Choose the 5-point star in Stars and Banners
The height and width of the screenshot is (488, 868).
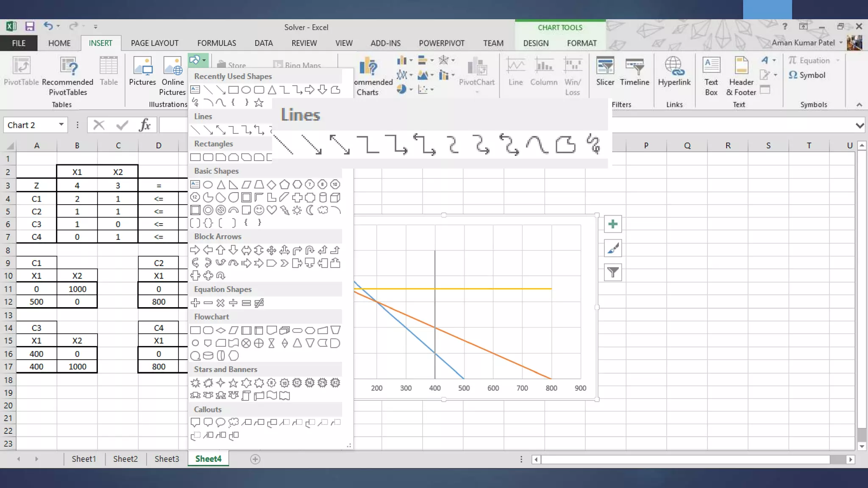tap(233, 383)
